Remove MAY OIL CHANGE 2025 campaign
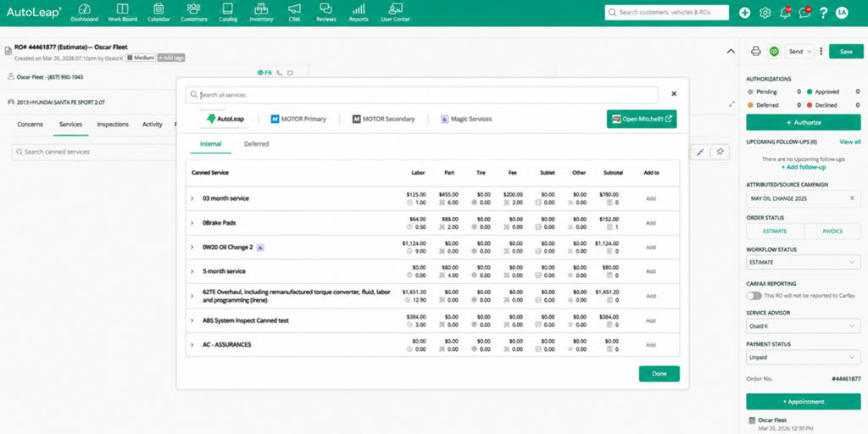 [852, 198]
